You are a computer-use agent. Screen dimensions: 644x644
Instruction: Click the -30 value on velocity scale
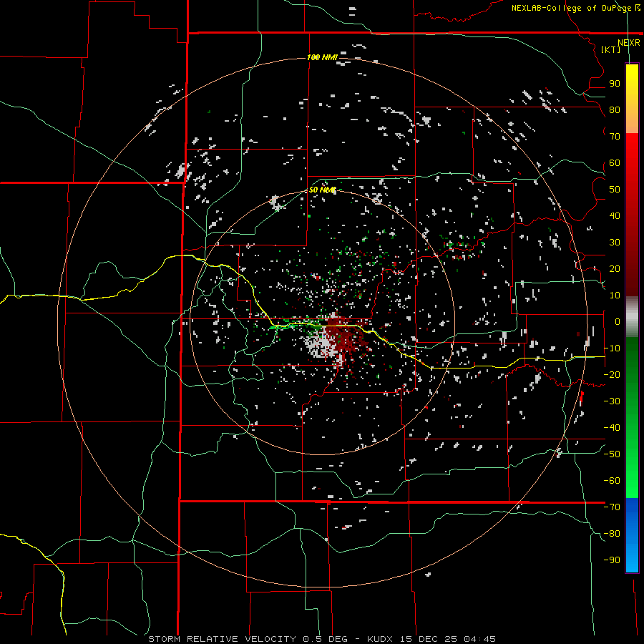(612, 401)
